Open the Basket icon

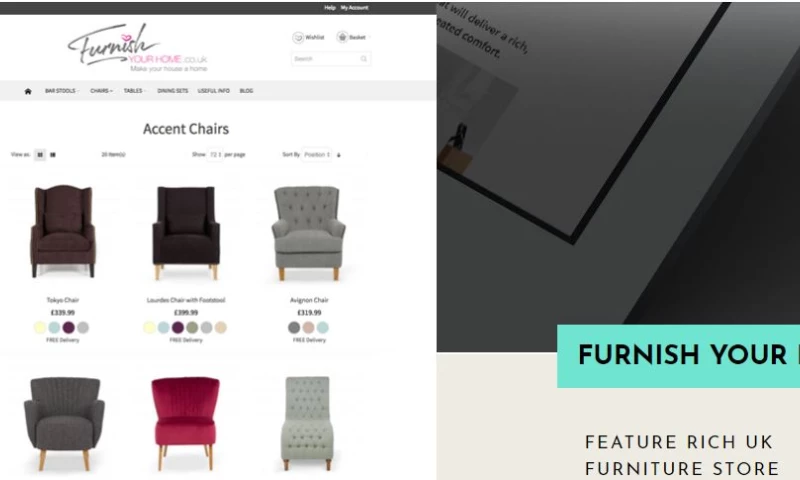coord(342,37)
